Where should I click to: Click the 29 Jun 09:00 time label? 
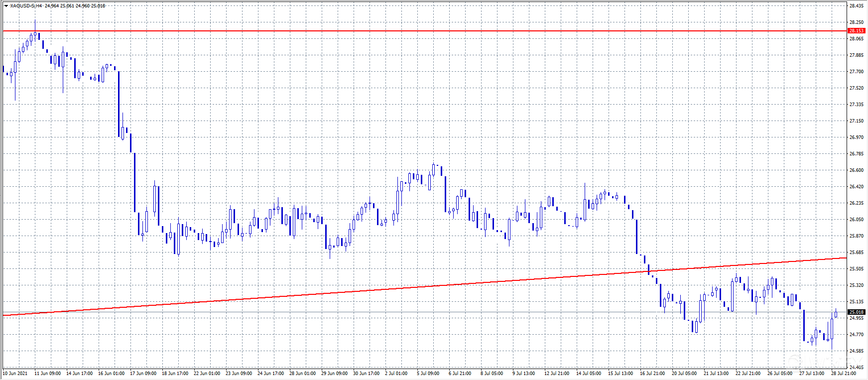(x=334, y=373)
